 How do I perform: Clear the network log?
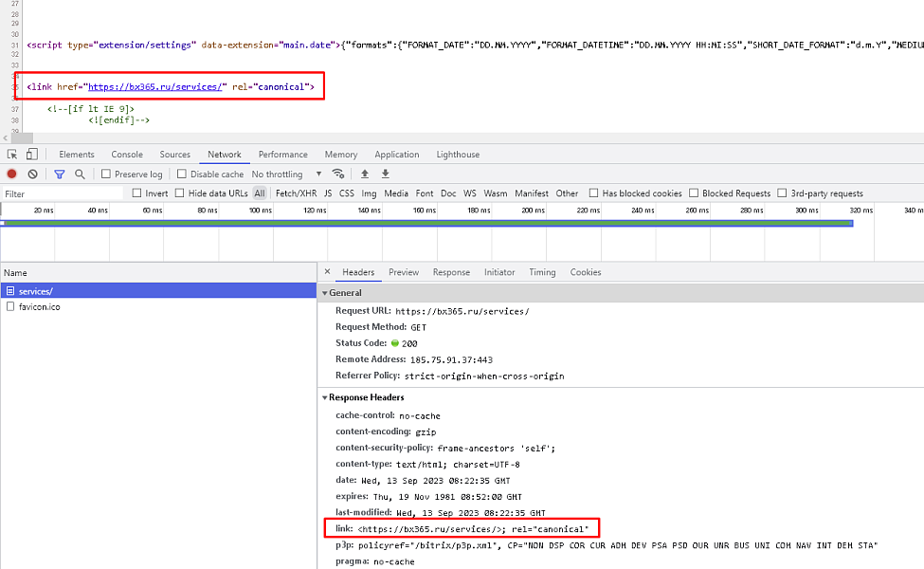pos(32,174)
